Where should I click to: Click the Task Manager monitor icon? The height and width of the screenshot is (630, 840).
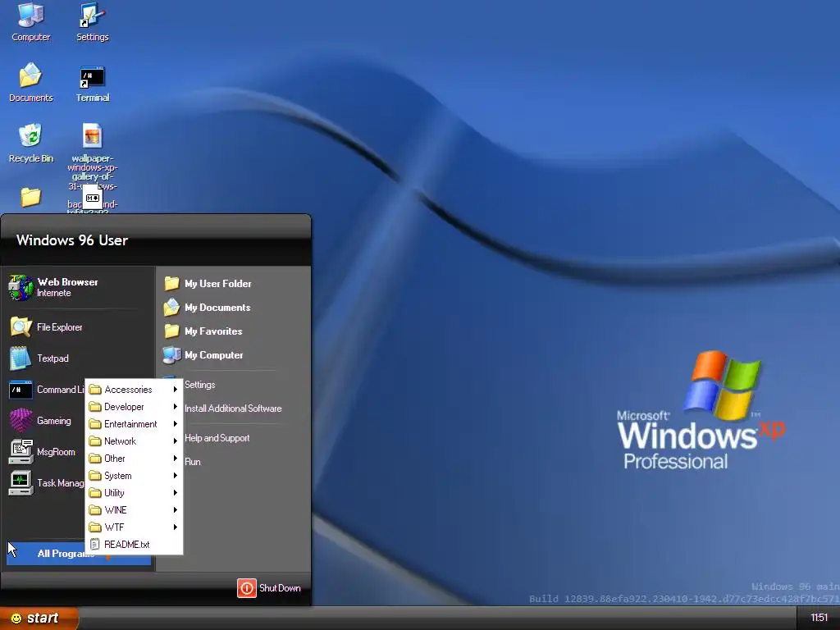point(21,482)
